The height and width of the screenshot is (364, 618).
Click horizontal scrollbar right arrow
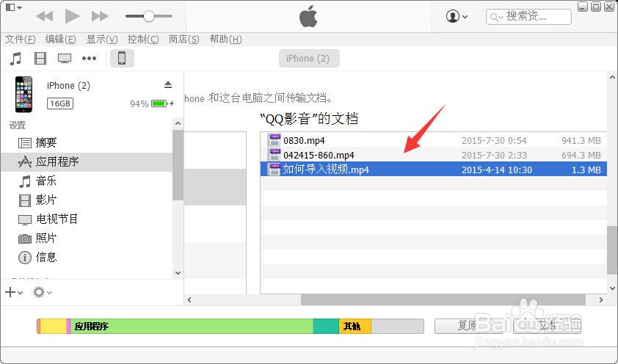(601, 300)
